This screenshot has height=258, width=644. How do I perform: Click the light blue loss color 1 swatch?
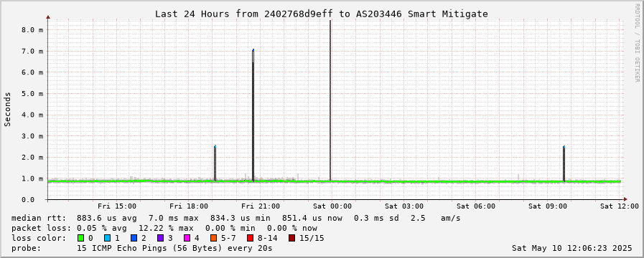107,238
